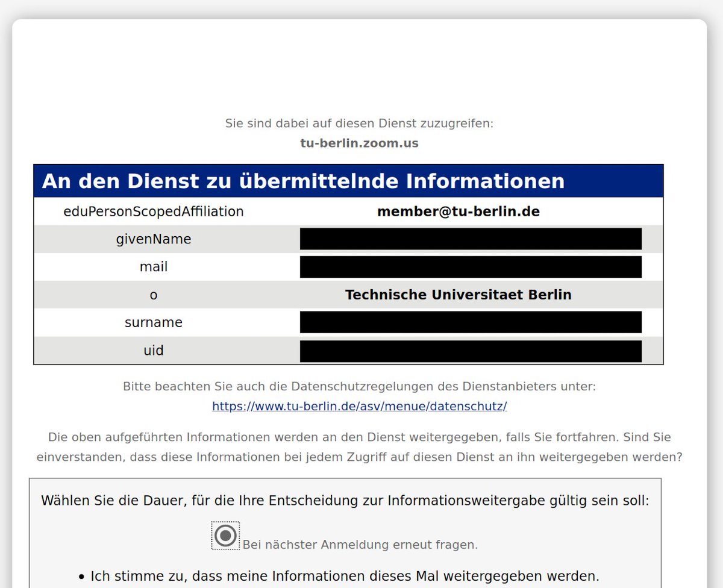Select the eduPersonScopedAffiliation attribute label
The height and width of the screenshot is (588, 723).
pyautogui.click(x=154, y=211)
